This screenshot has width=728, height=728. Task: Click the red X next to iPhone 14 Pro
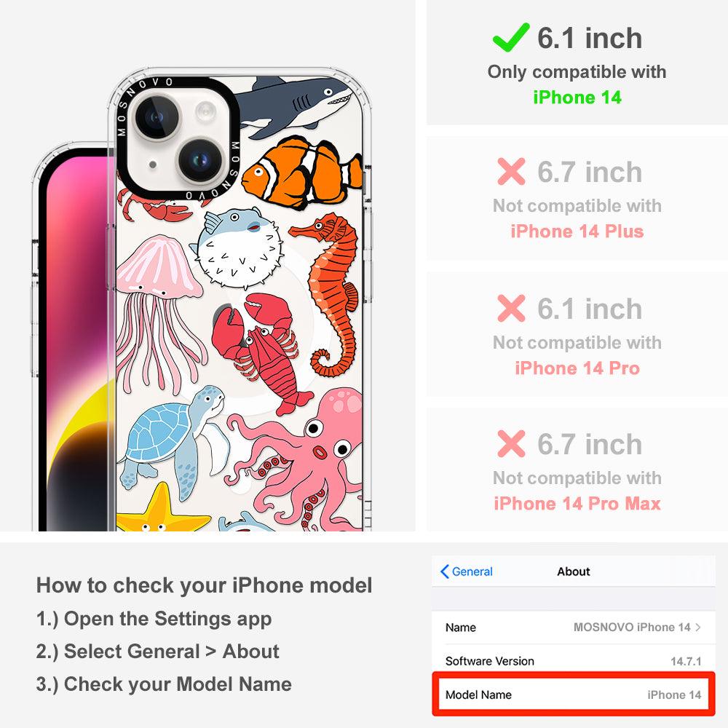click(x=511, y=308)
